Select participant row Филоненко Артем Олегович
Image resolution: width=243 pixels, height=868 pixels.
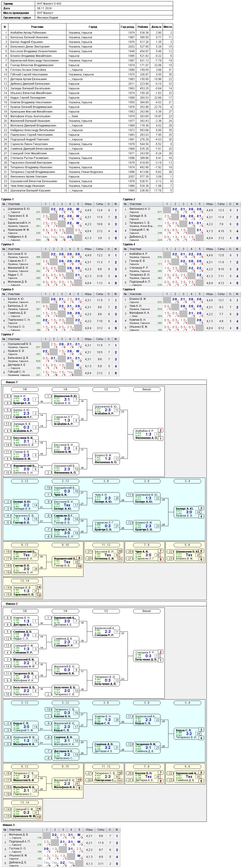click(87, 177)
